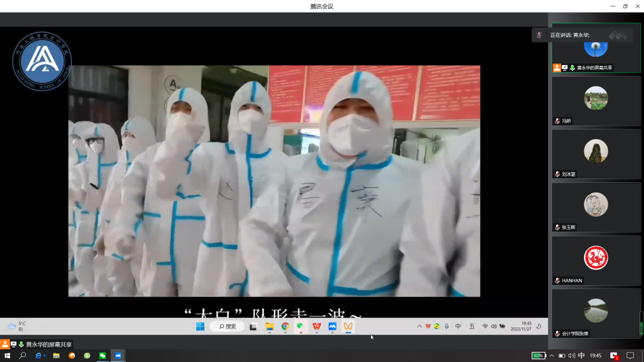This screenshot has height=362, width=644.
Task: Click the 正在讲话: 黄永华 speaking indicator
Action: (x=582, y=35)
